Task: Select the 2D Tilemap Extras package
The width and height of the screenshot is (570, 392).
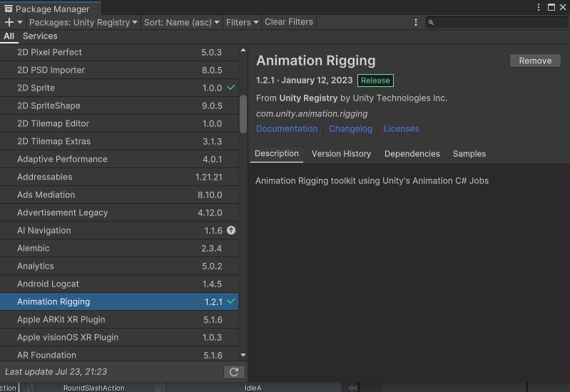Action: tap(119, 141)
